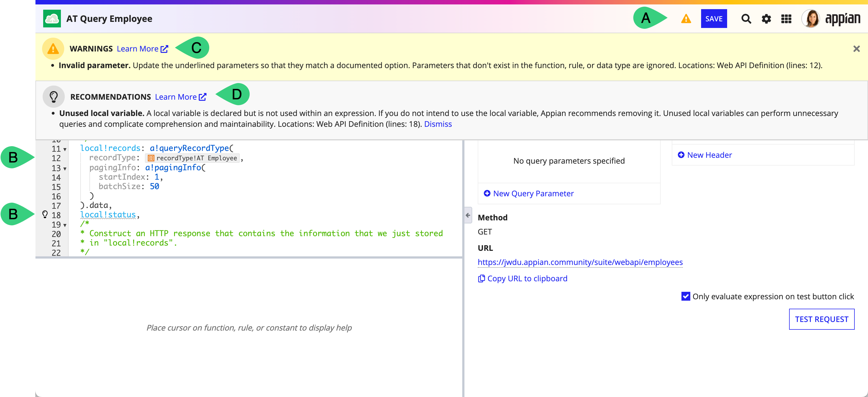This screenshot has width=868, height=397.
Task: Click the Construct an HTTP response comment line
Action: click(262, 233)
